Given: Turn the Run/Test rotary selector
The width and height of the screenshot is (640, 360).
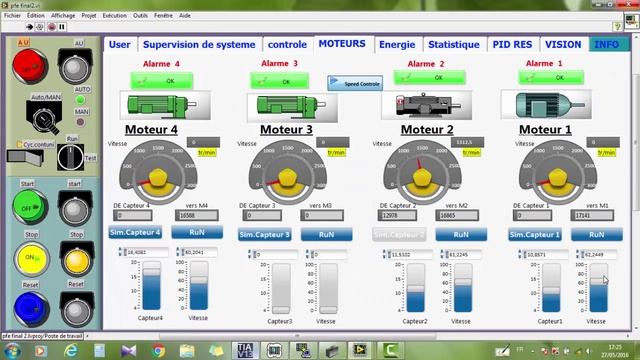Looking at the screenshot, I should pyautogui.click(x=70, y=157).
